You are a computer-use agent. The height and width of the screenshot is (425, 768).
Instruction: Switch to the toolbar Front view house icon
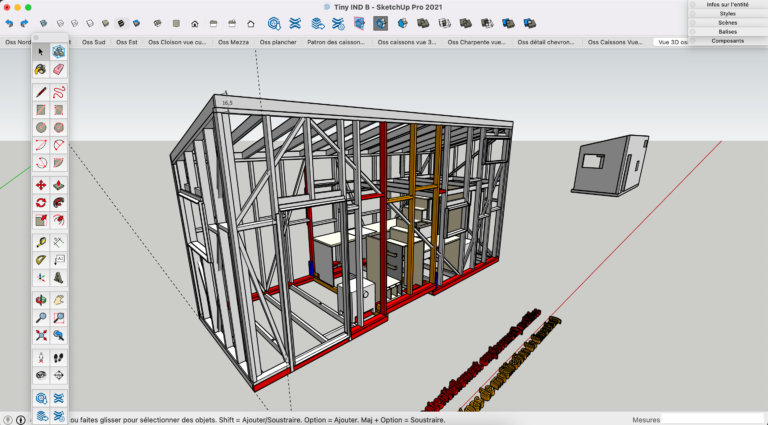point(195,24)
